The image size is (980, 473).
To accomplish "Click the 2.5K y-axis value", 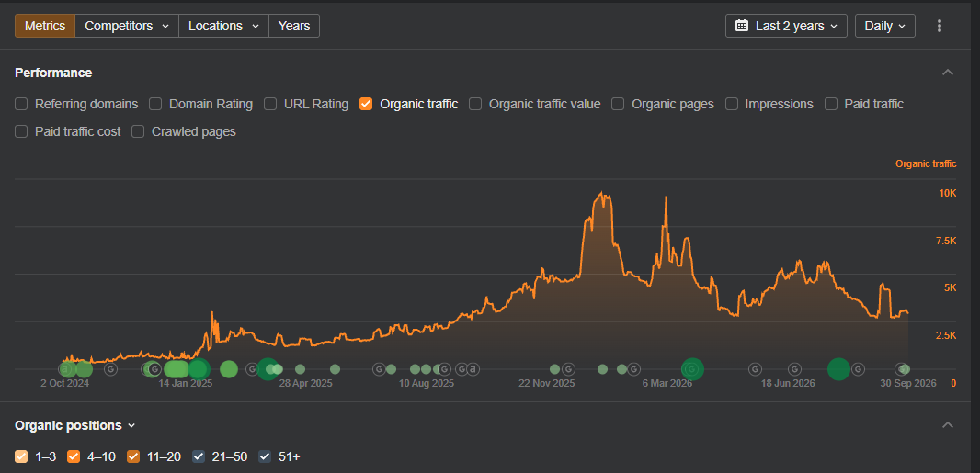I will tap(945, 336).
